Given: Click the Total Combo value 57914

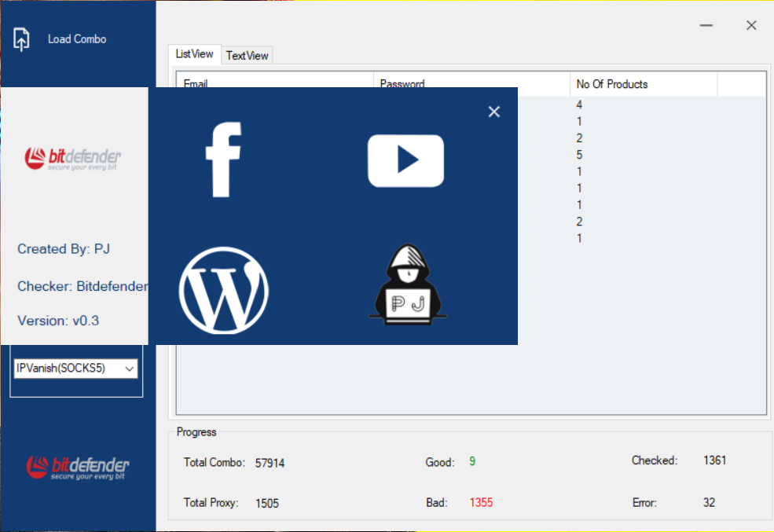Looking at the screenshot, I should tap(270, 463).
